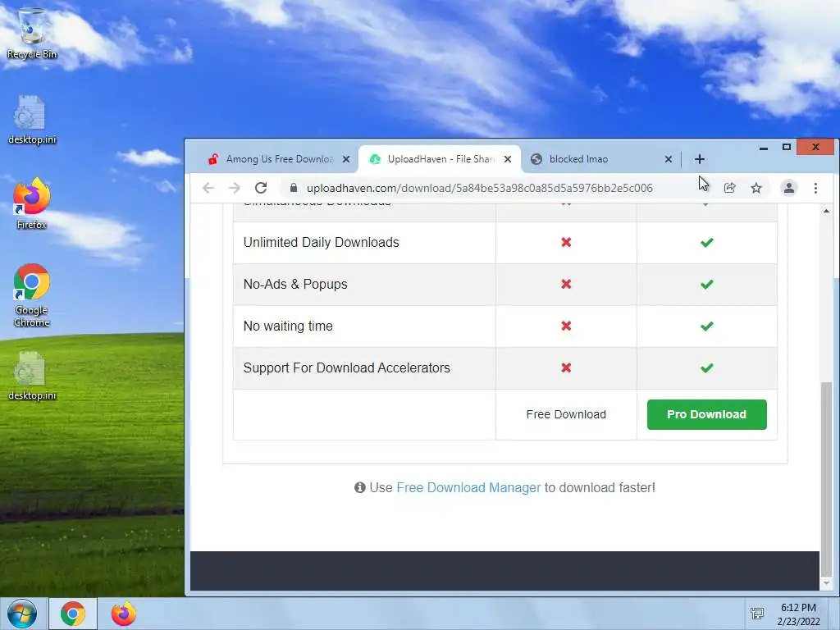Click the Chrome taskbar icon
Image resolution: width=840 pixels, height=630 pixels.
73,614
